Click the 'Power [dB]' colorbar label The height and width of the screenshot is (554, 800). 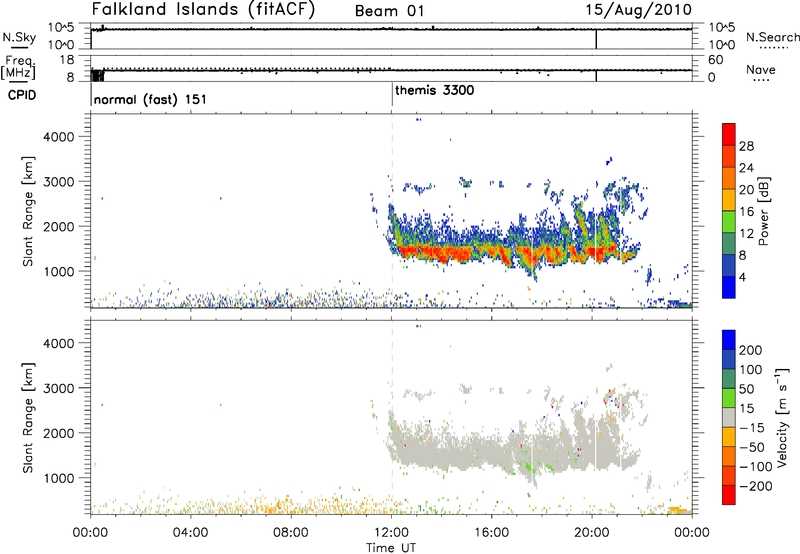pyautogui.click(x=764, y=211)
